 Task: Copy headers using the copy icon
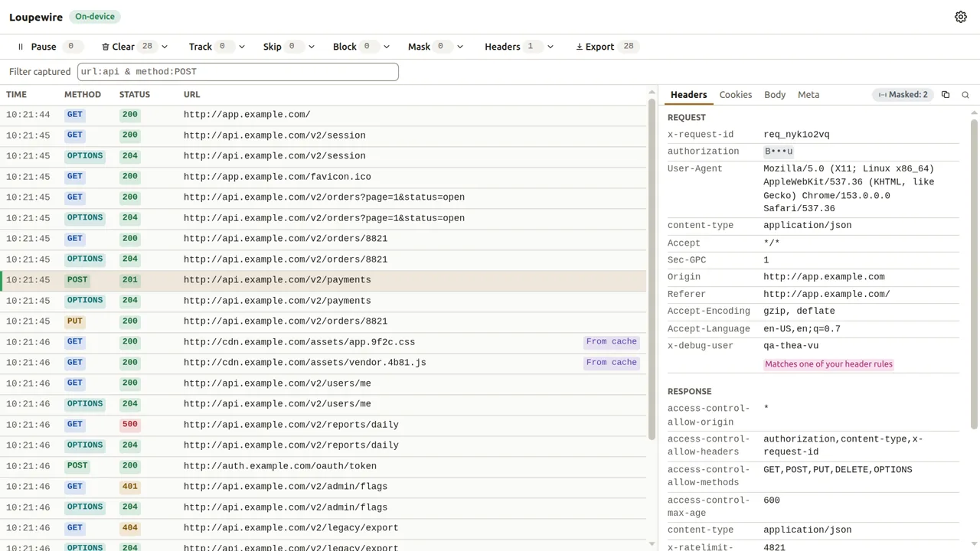pyautogui.click(x=946, y=95)
